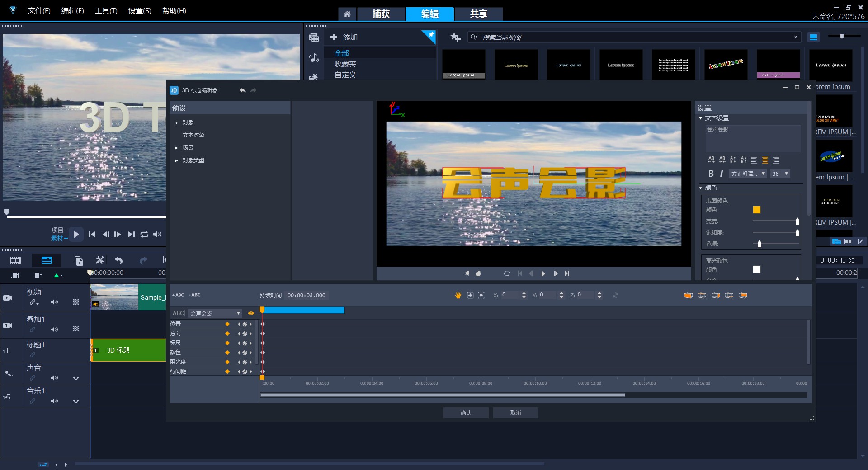Screen dimensions: 868x470
Task: Click the add text +ABC button
Action: coord(178,295)
